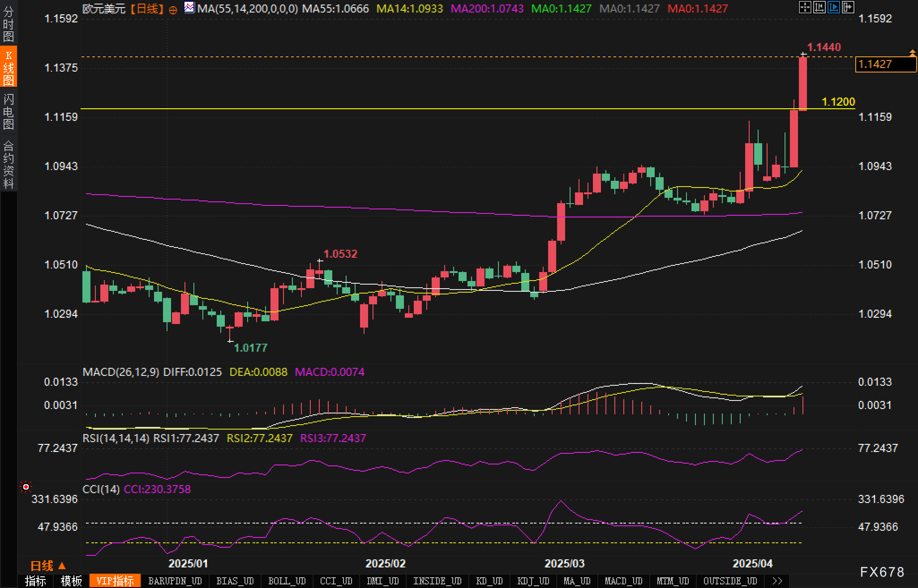This screenshot has height=588, width=918.
Task: Toggle the VIP指标 orange tab
Action: pos(115,581)
